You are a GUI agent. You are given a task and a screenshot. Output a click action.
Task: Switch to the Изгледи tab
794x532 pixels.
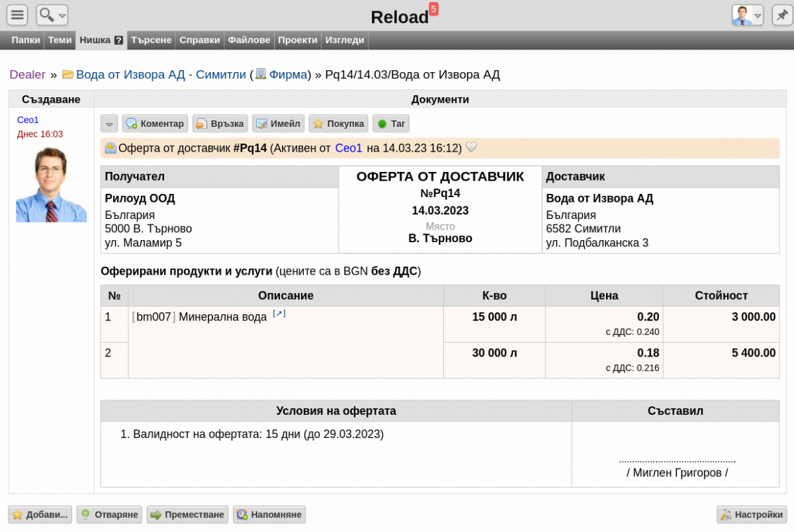coord(345,40)
